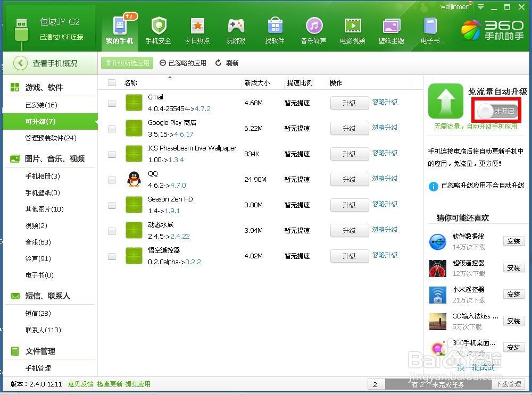Check the Google Play 商店 checkbox

click(112, 129)
